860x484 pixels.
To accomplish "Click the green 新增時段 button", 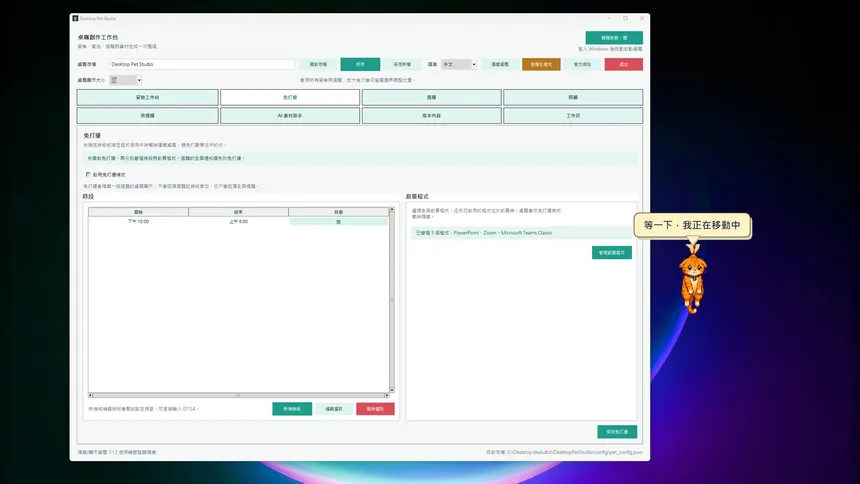I will [x=292, y=409].
